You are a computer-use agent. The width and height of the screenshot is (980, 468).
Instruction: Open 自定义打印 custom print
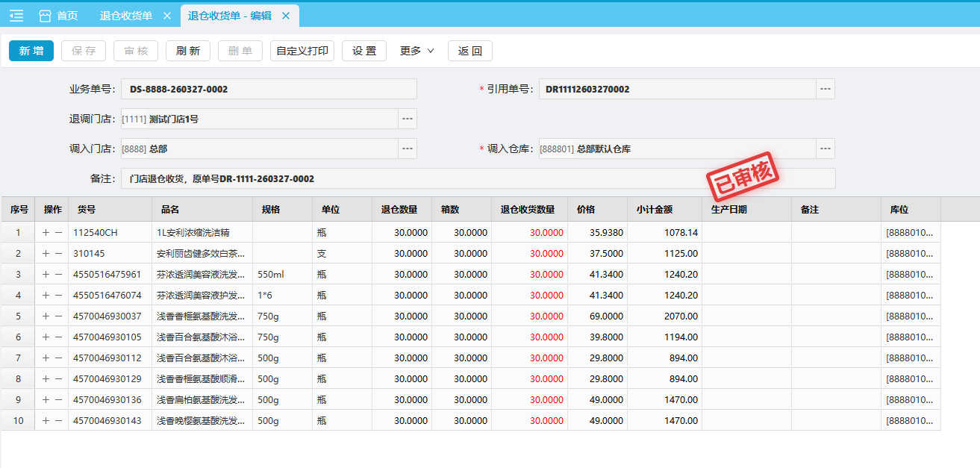coord(302,51)
